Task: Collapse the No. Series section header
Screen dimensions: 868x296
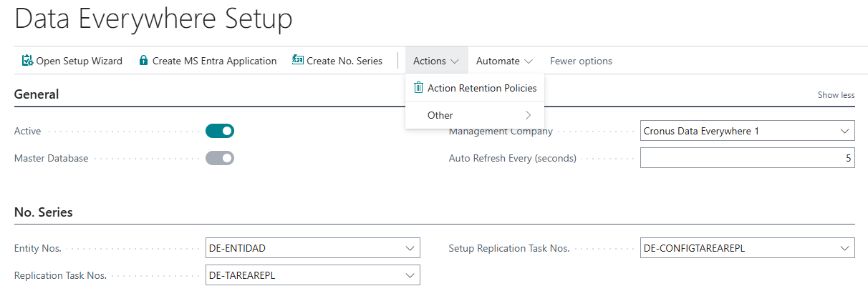Action: [43, 212]
